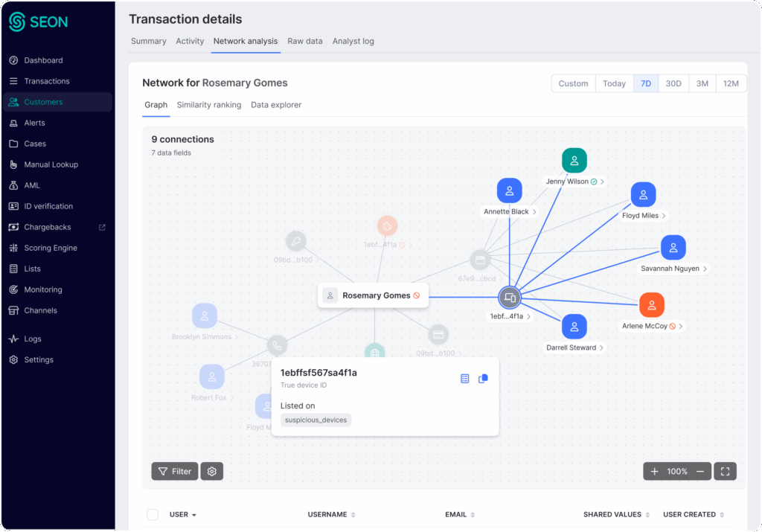Viewport: 762px width, 532px height.
Task: Click the copy device ID icon
Action: [483, 379]
